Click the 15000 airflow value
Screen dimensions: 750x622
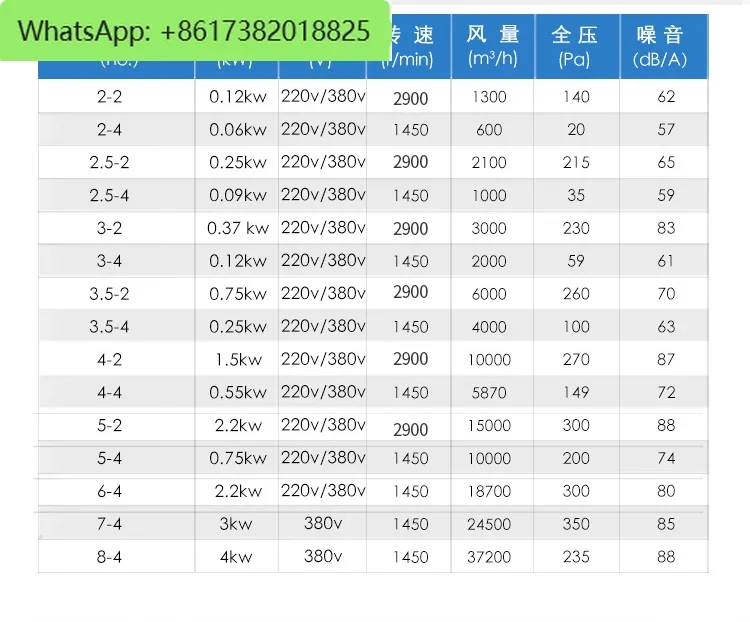click(489, 425)
